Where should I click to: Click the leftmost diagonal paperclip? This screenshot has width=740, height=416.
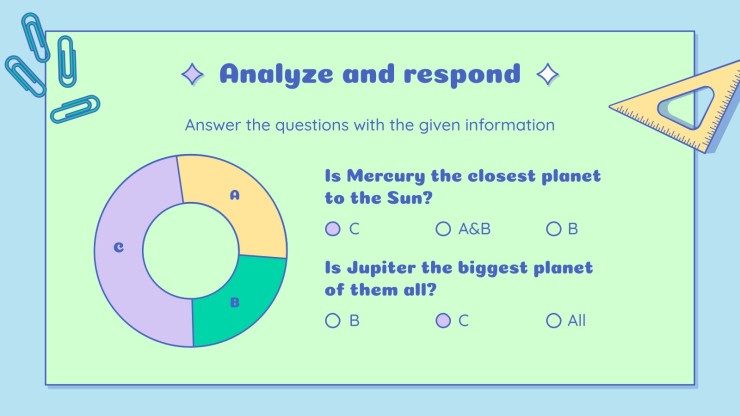click(x=25, y=76)
